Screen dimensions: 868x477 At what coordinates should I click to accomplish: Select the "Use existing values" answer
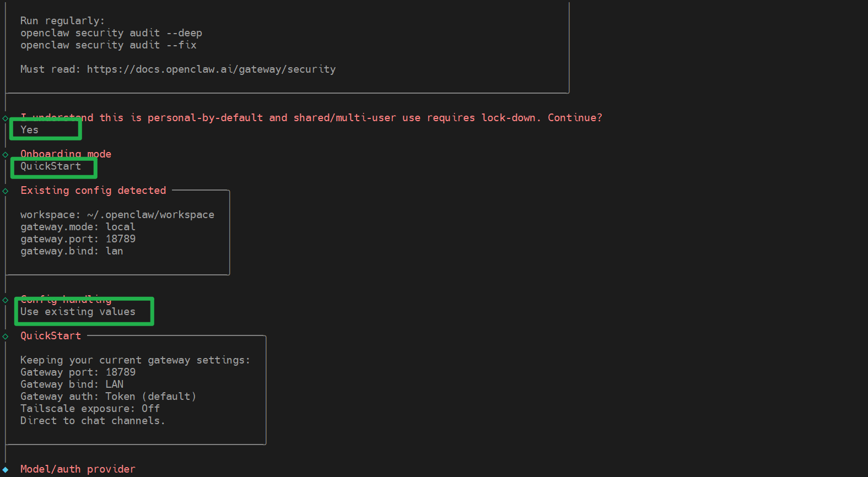coord(78,312)
